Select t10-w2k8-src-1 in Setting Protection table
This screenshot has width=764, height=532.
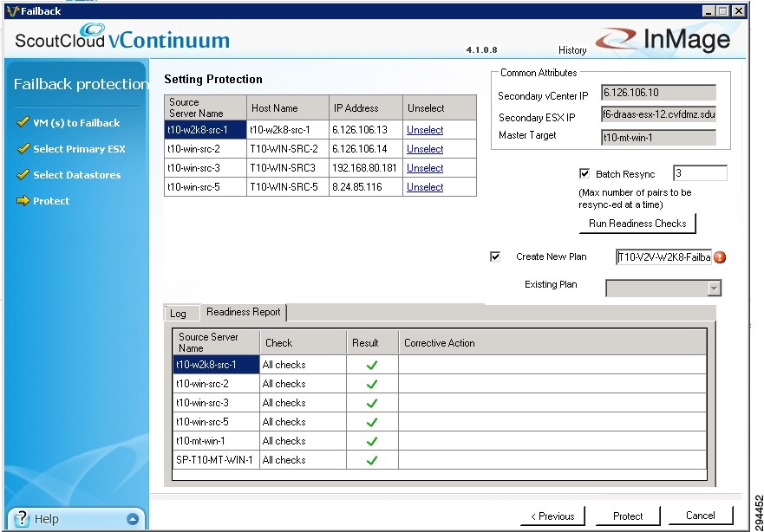pyautogui.click(x=206, y=130)
